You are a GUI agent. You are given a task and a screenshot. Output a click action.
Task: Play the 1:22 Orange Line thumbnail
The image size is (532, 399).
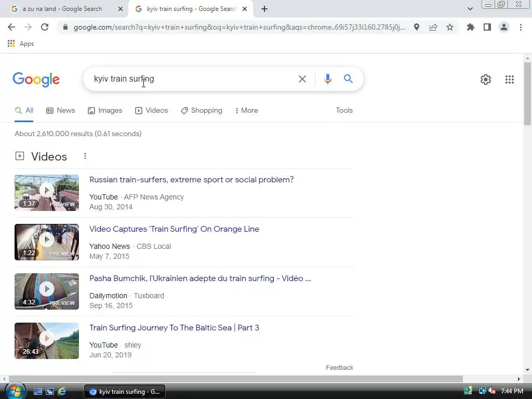click(x=47, y=242)
